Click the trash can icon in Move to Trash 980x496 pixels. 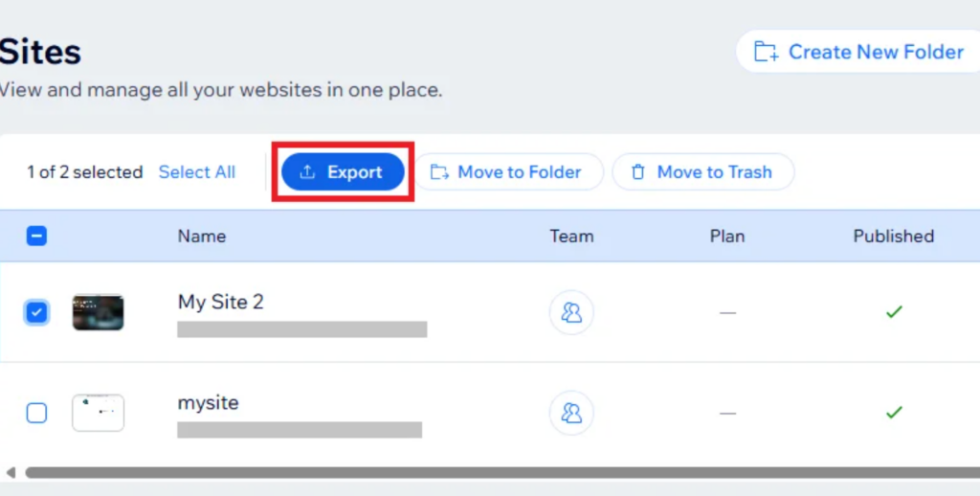click(x=638, y=172)
